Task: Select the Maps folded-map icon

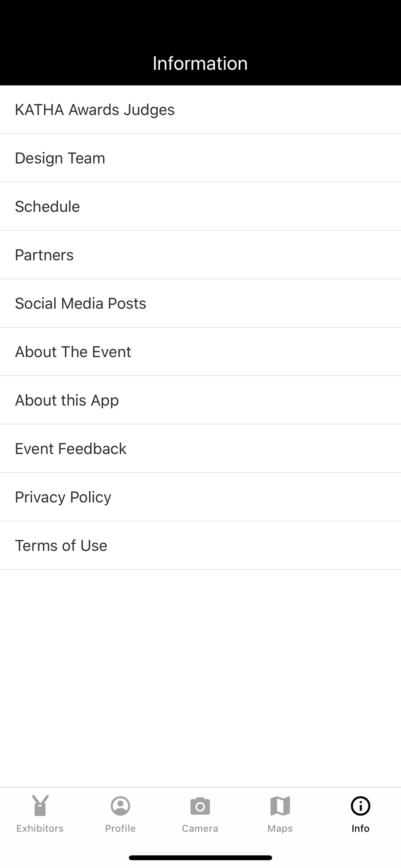Action: tap(280, 806)
